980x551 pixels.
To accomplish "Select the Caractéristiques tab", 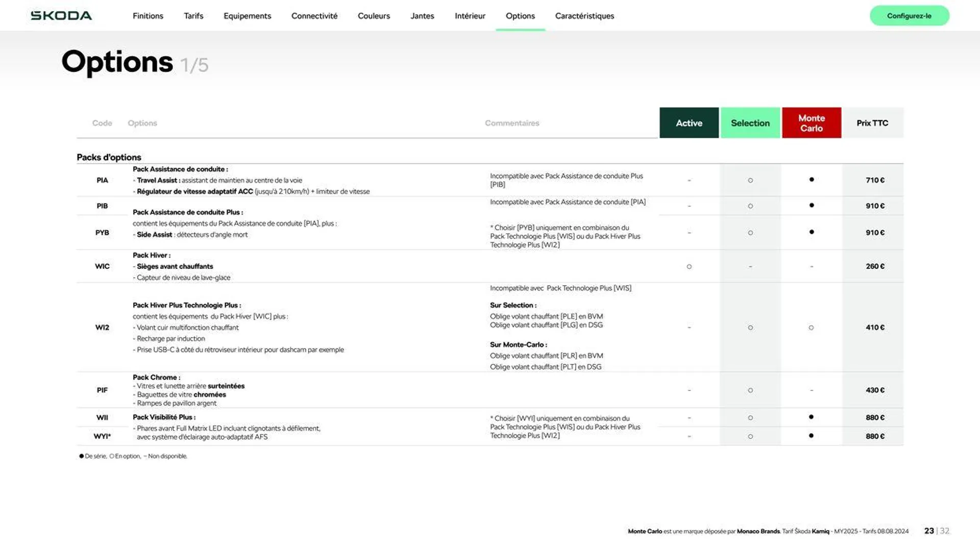I will click(x=584, y=15).
